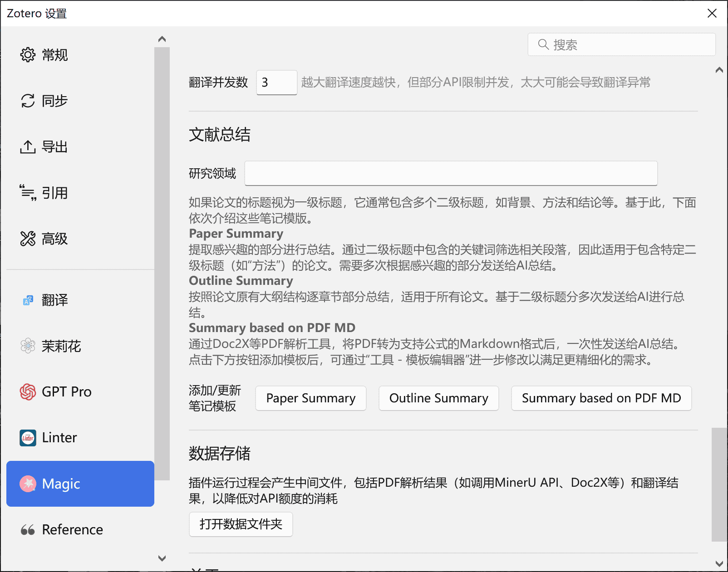Click the sidebar scroll-up arrow

click(162, 39)
